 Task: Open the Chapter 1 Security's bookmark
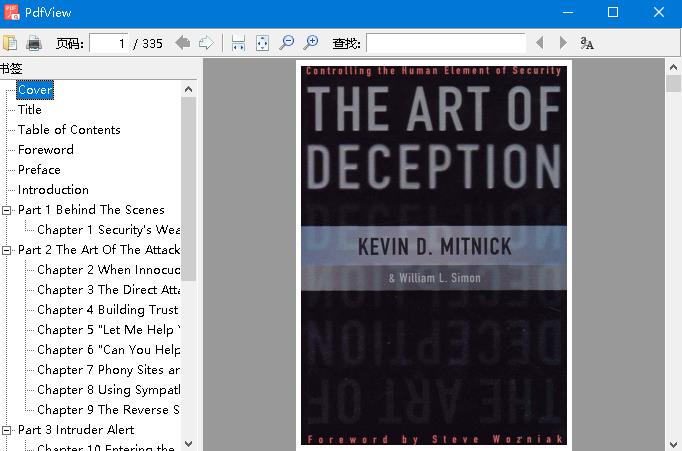tap(109, 230)
